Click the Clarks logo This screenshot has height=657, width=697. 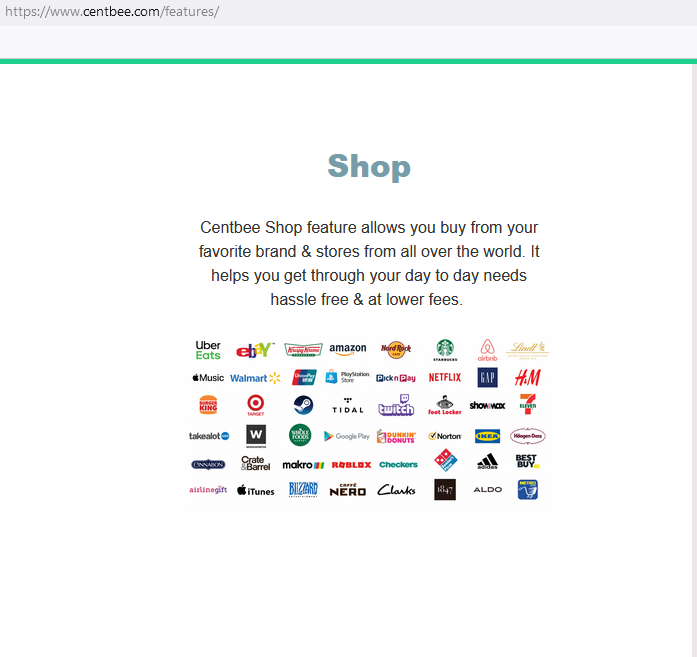(396, 490)
